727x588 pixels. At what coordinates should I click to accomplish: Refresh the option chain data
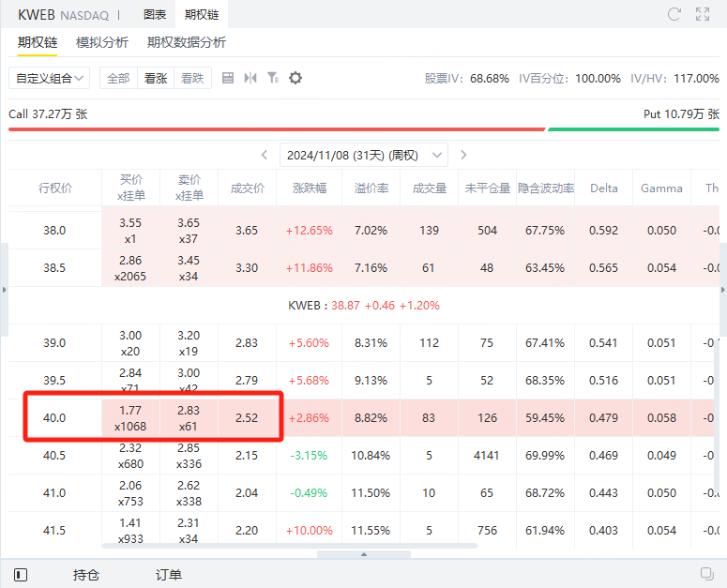point(674,14)
